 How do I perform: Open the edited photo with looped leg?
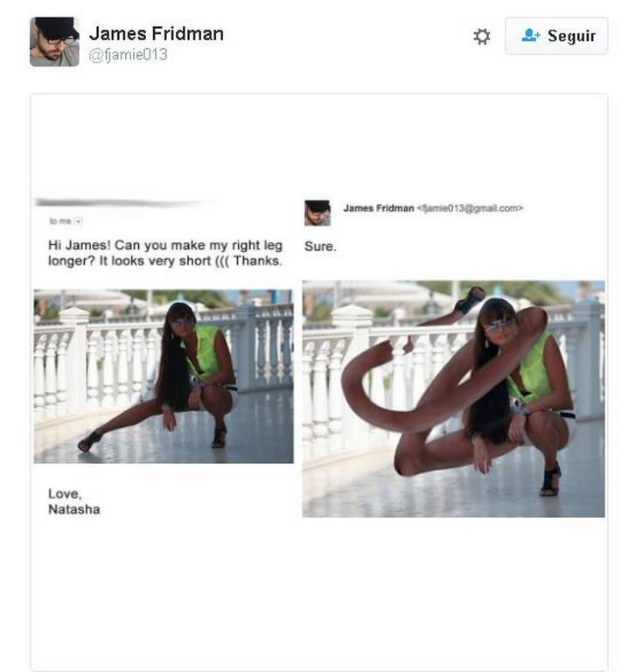453,399
